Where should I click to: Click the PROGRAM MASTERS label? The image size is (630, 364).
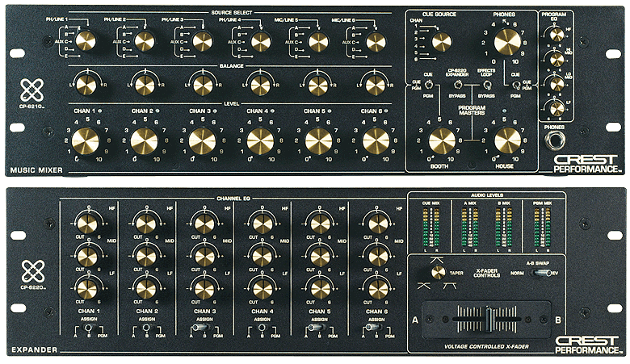click(472, 111)
